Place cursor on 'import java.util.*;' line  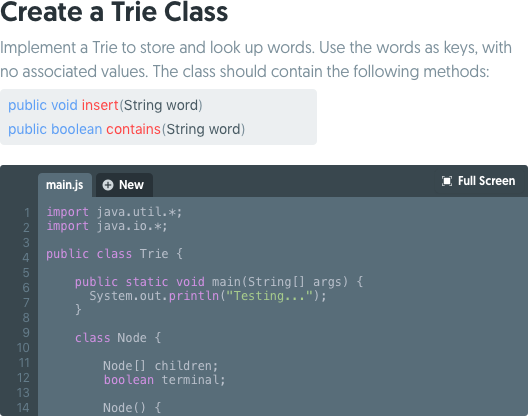tap(114, 212)
